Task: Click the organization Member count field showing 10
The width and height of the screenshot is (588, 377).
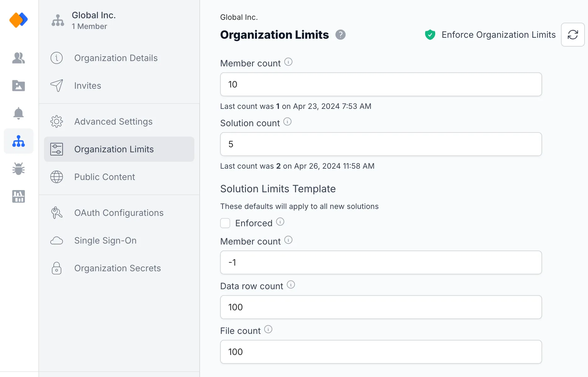Action: 381,84
